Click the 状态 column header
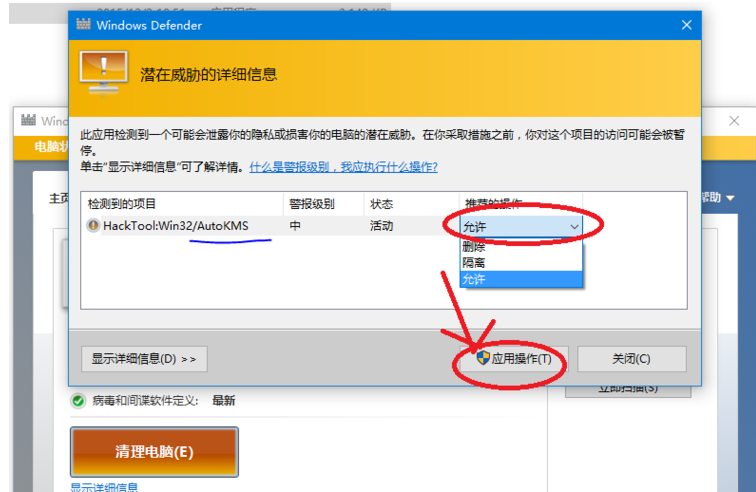The width and height of the screenshot is (756, 492). (x=381, y=204)
